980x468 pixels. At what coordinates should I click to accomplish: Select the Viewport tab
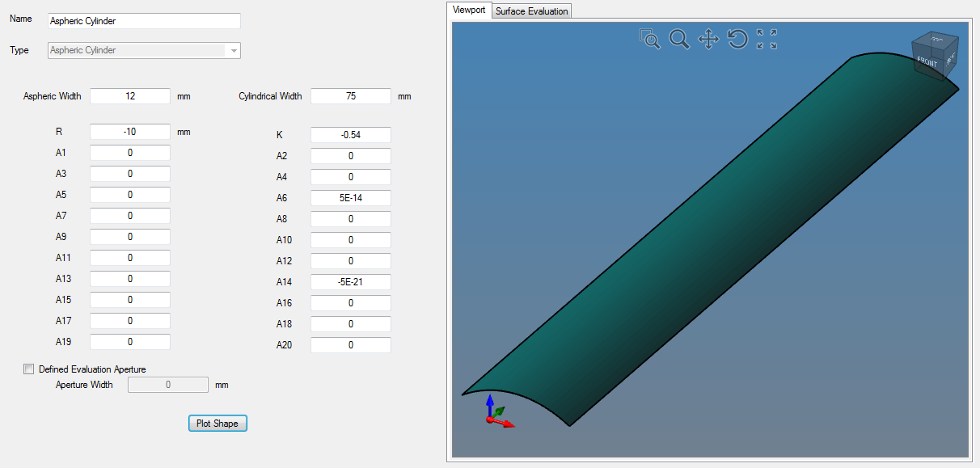pos(469,10)
